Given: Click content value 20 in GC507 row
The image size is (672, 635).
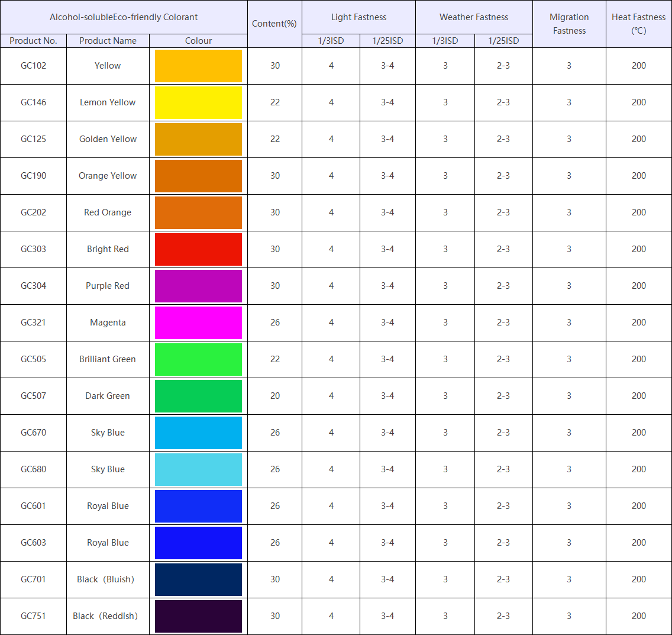Looking at the screenshot, I should 274,396.
